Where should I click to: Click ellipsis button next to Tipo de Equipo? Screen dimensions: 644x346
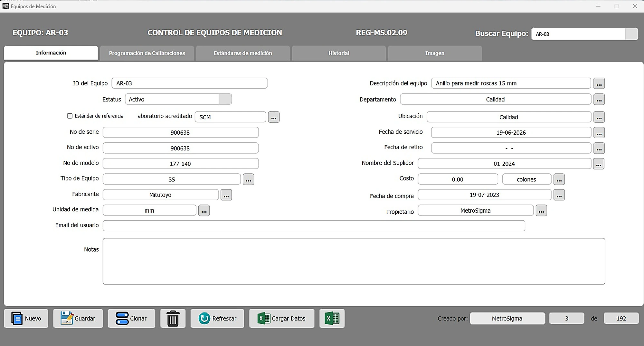pyautogui.click(x=248, y=179)
